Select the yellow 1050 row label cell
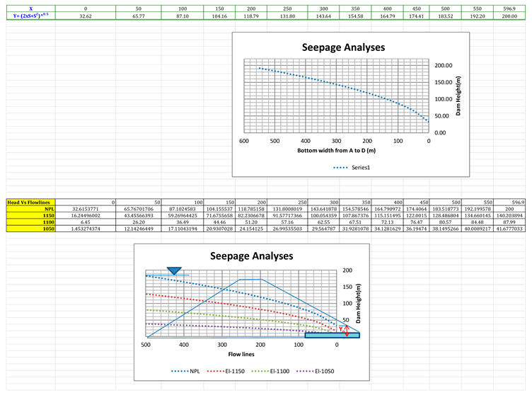532x395 pixels. coord(31,229)
